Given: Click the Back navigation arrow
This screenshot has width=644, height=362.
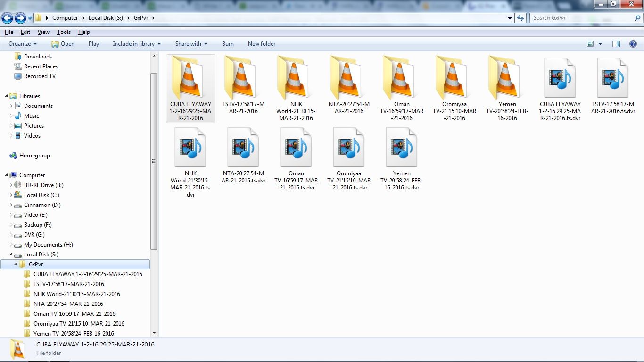Looking at the screenshot, I should click(8, 18).
